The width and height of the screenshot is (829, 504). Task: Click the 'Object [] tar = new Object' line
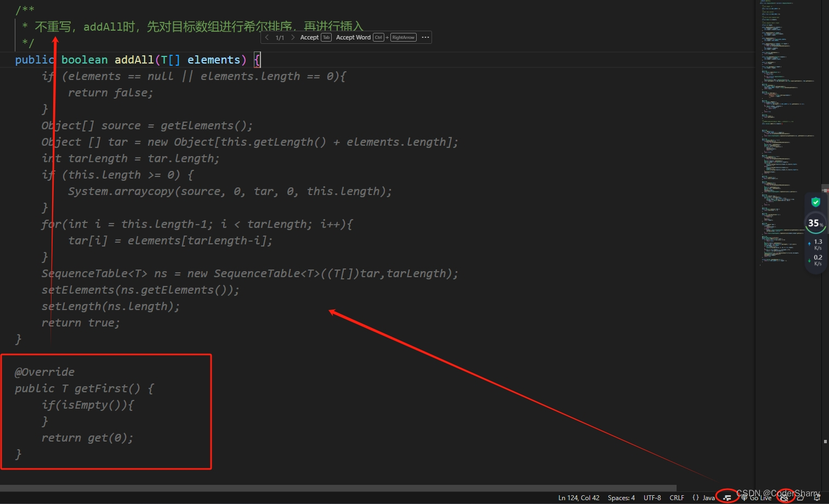(x=249, y=142)
